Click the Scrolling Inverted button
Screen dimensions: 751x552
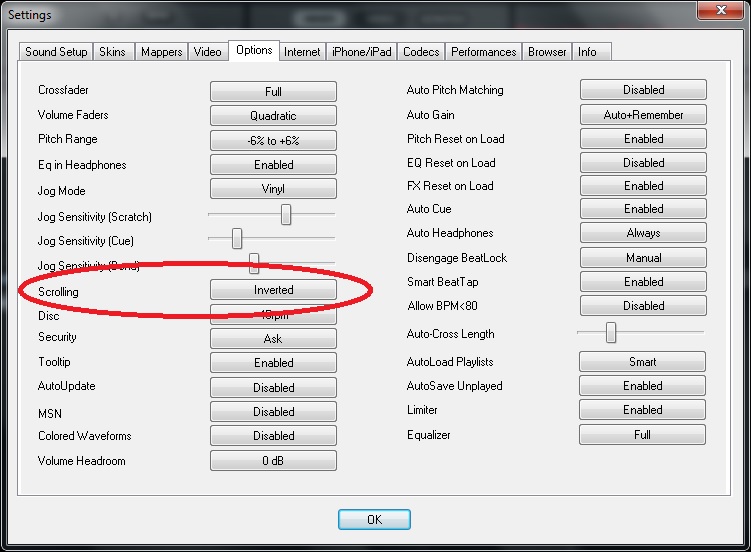[x=273, y=290]
